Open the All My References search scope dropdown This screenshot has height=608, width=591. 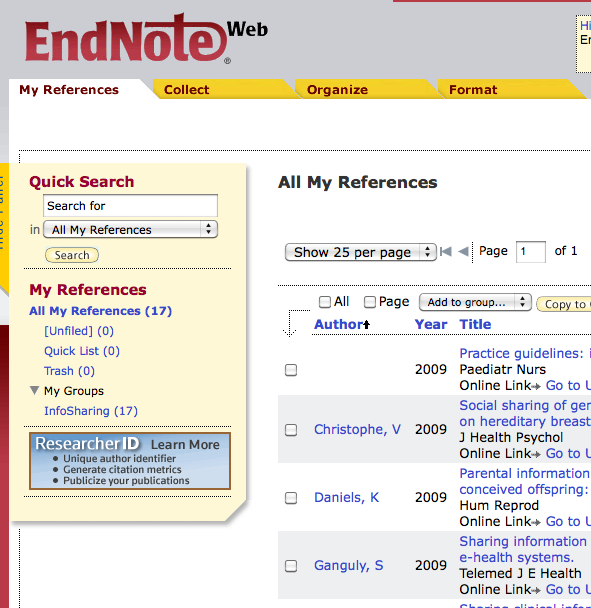click(130, 230)
